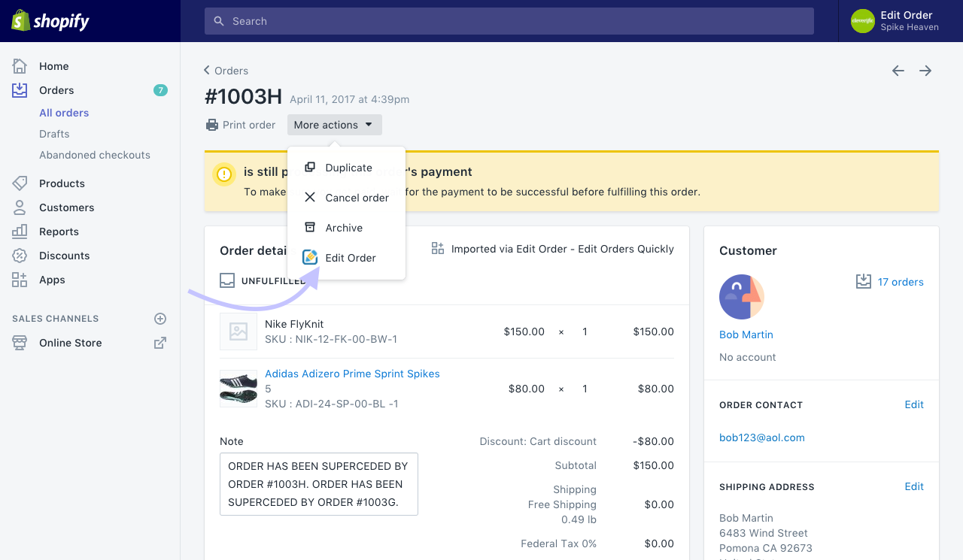Image resolution: width=963 pixels, height=560 pixels.
Task: Select Duplicate from the actions menu
Action: coord(348,167)
